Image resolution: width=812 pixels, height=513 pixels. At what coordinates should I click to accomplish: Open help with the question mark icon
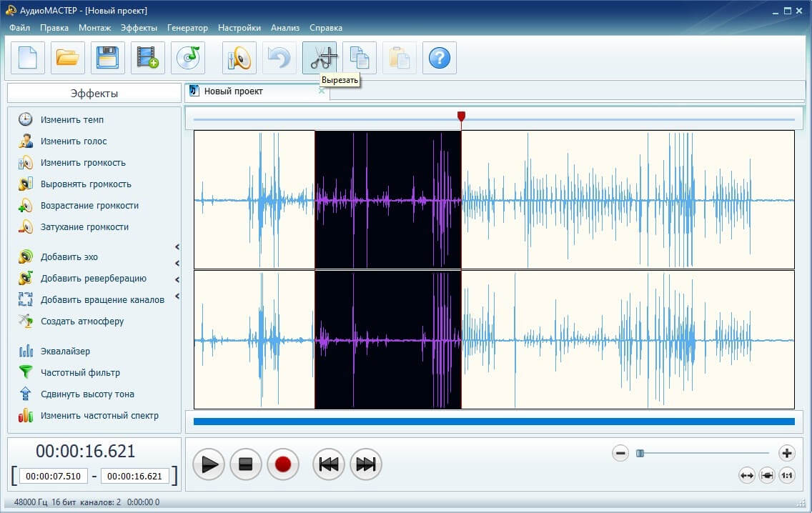click(440, 58)
